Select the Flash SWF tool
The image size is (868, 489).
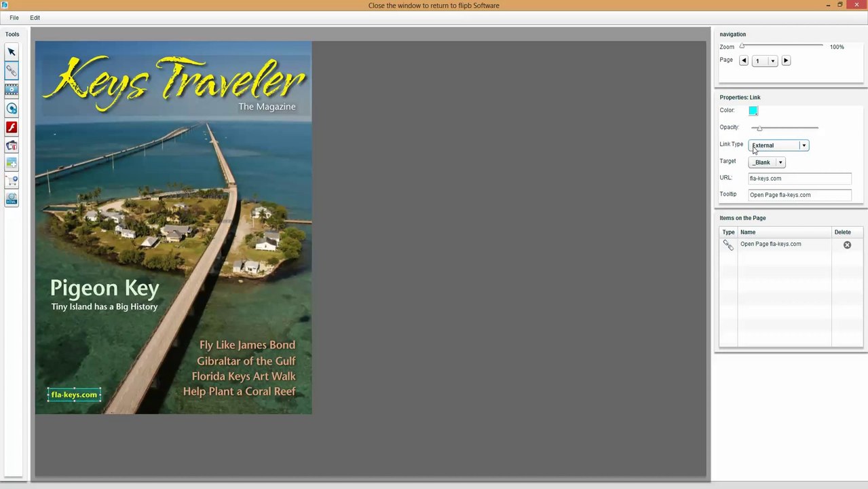12,127
